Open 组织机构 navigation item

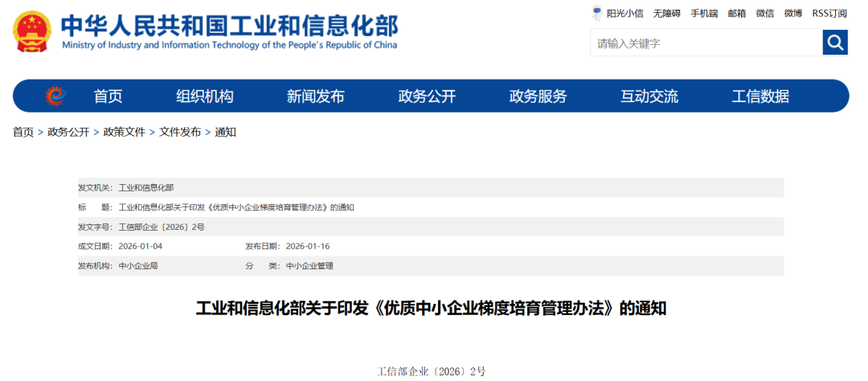pos(205,96)
